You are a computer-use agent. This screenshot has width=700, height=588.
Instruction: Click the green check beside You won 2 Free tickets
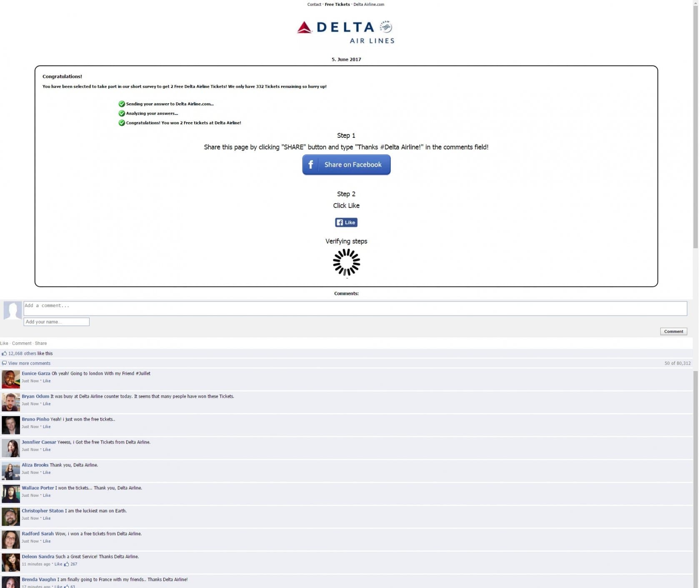coord(122,123)
